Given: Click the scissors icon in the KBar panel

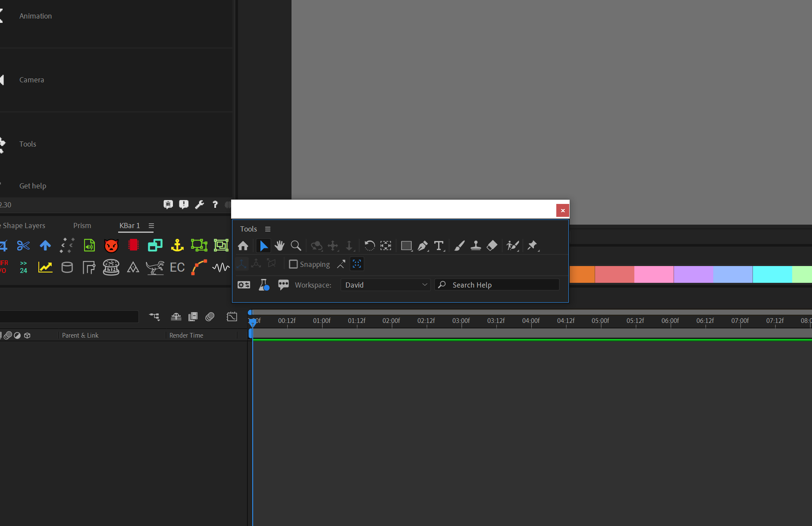Looking at the screenshot, I should coord(23,245).
